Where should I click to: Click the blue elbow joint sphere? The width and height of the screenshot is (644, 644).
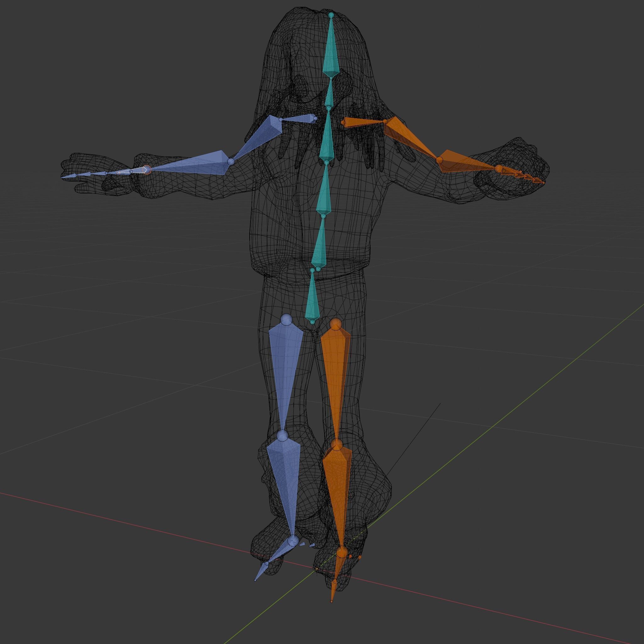tap(231, 162)
